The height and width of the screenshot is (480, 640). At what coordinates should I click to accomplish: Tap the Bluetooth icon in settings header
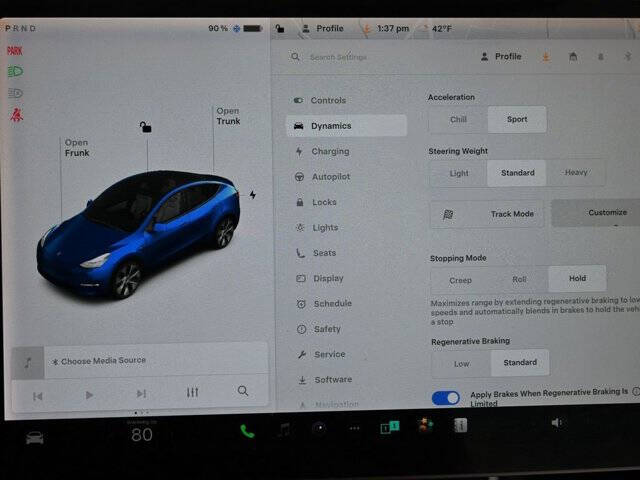tap(628, 56)
